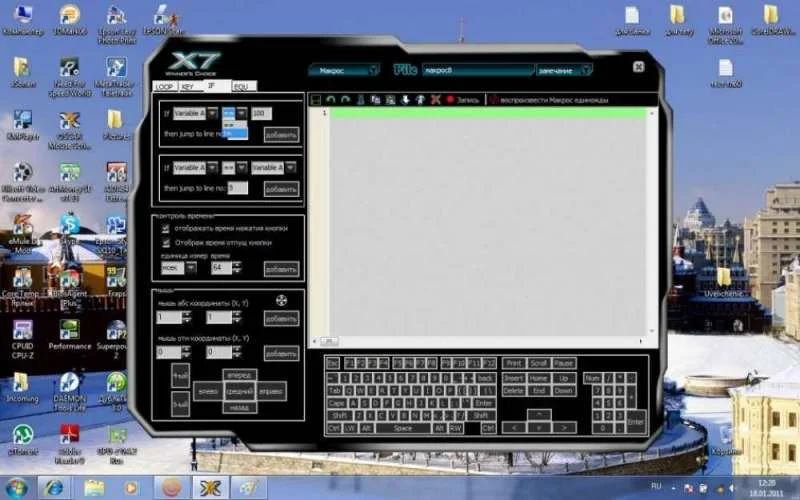Screen dimensions: 800x500
Task: Adjust absolute X coordinate stepper
Action: (x=186, y=317)
